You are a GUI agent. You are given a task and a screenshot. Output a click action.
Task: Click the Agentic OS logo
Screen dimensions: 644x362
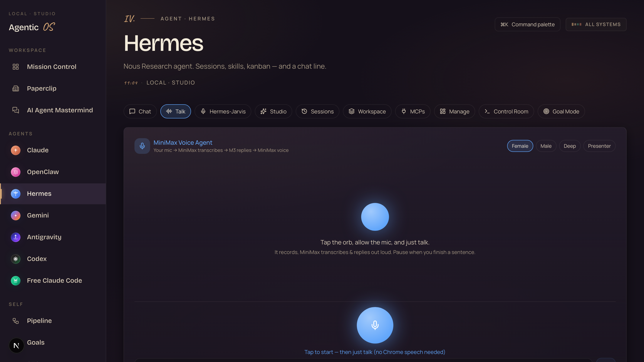click(x=32, y=27)
